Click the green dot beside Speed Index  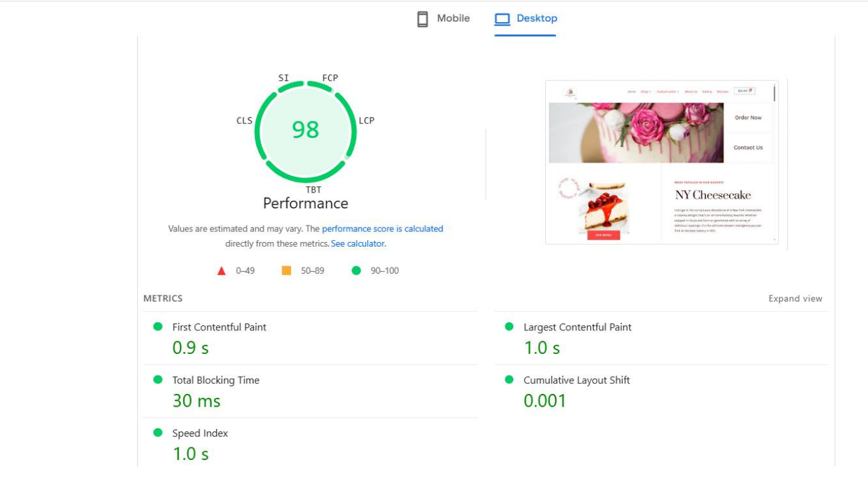(158, 433)
